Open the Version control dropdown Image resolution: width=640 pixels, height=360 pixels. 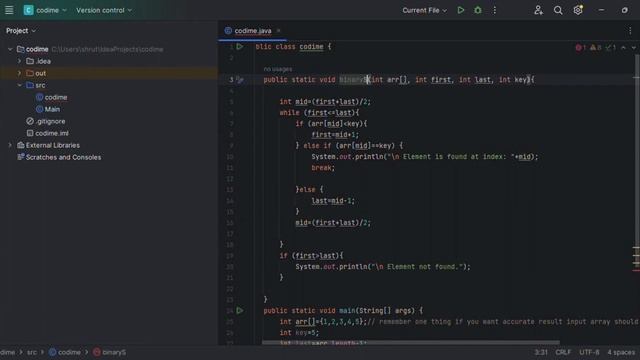(x=104, y=10)
